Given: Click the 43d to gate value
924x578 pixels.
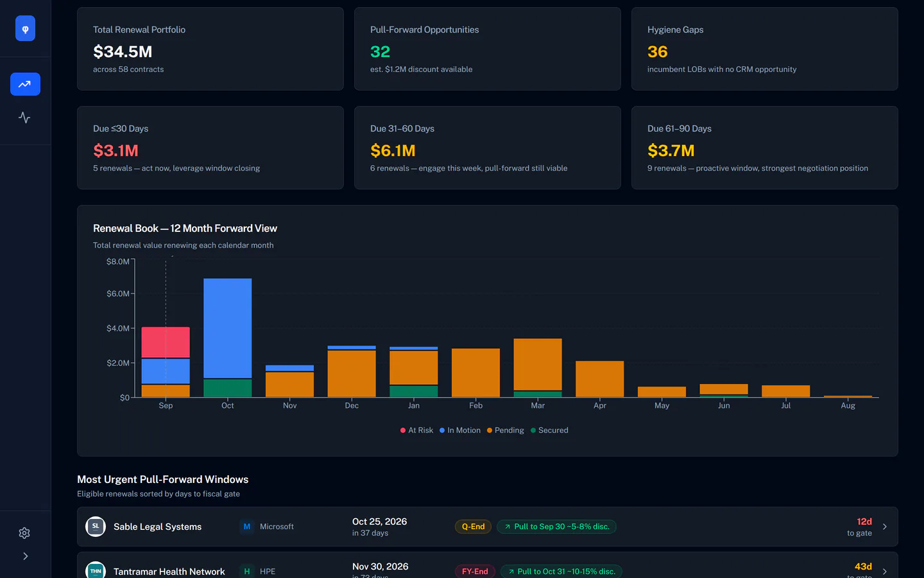Looking at the screenshot, I should click(x=863, y=566).
